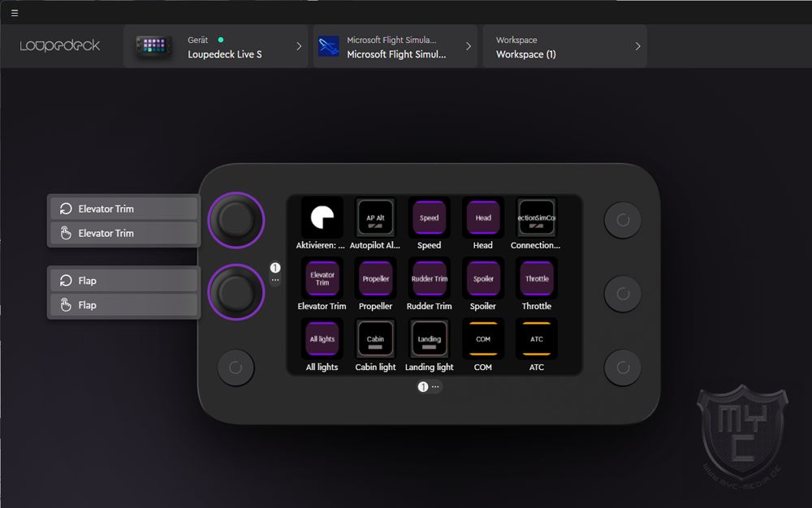Screen dimensions: 812x508
Task: Expand the Workspace (1) selector
Action: [564, 47]
